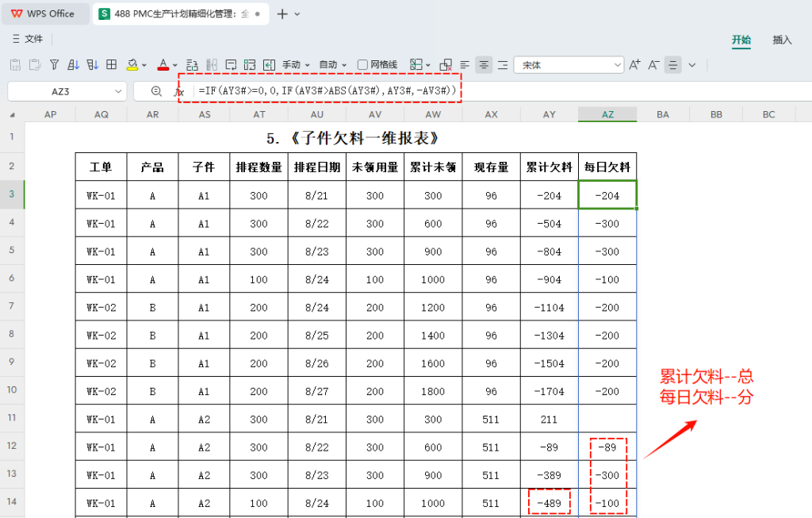Select column header AZ
The height and width of the screenshot is (518, 812).
pos(607,114)
